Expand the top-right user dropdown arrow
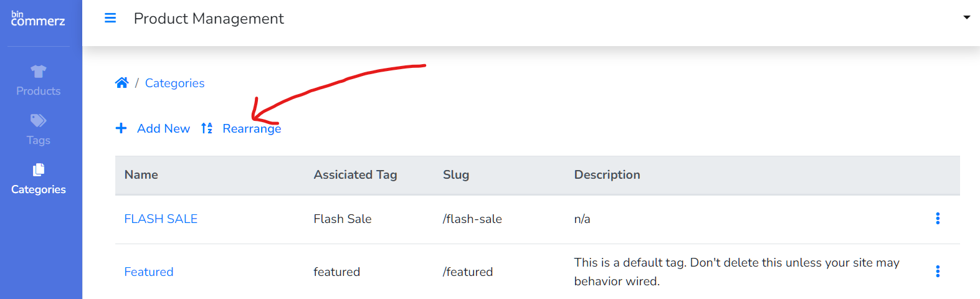Image resolution: width=980 pixels, height=299 pixels. click(x=966, y=17)
